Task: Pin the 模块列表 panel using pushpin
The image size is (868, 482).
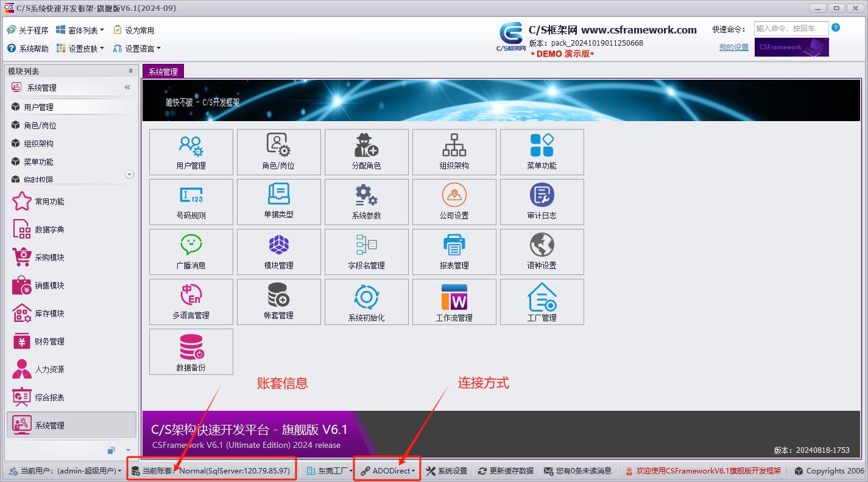Action: [x=130, y=71]
